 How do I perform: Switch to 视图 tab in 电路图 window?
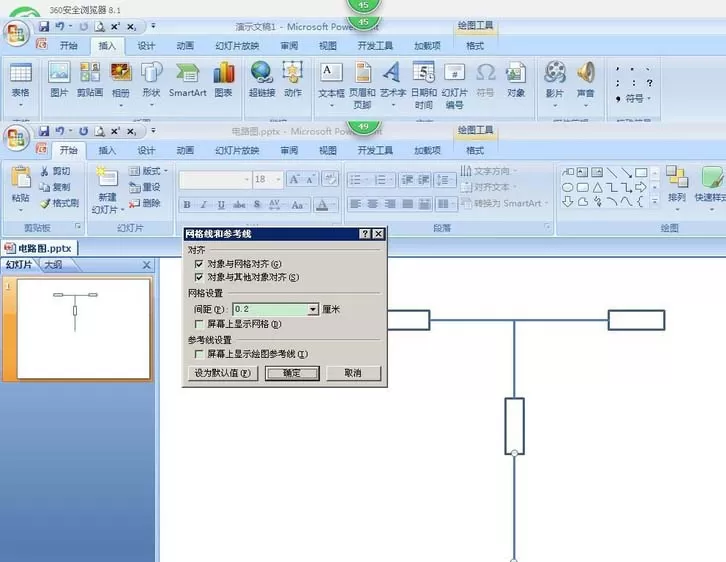coord(328,150)
